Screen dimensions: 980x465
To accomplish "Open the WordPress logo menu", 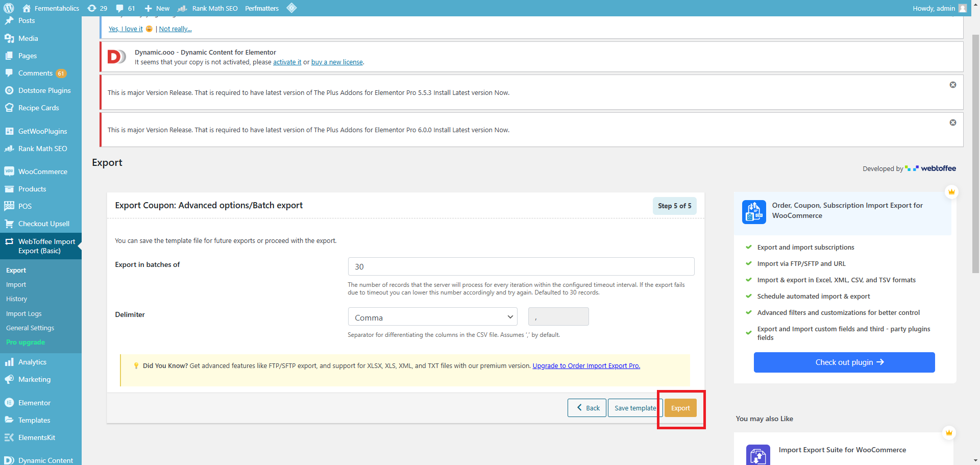I will point(9,8).
